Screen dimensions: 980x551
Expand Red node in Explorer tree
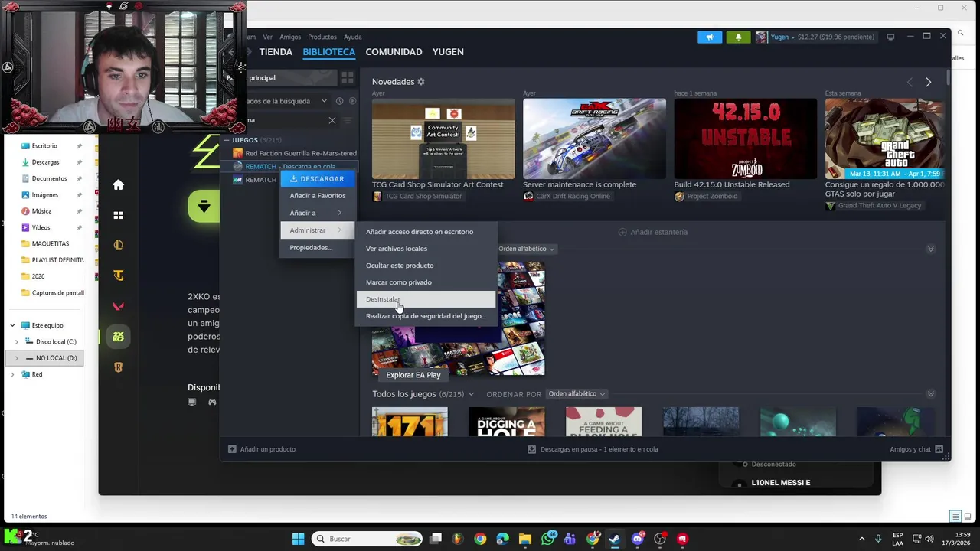(x=12, y=374)
